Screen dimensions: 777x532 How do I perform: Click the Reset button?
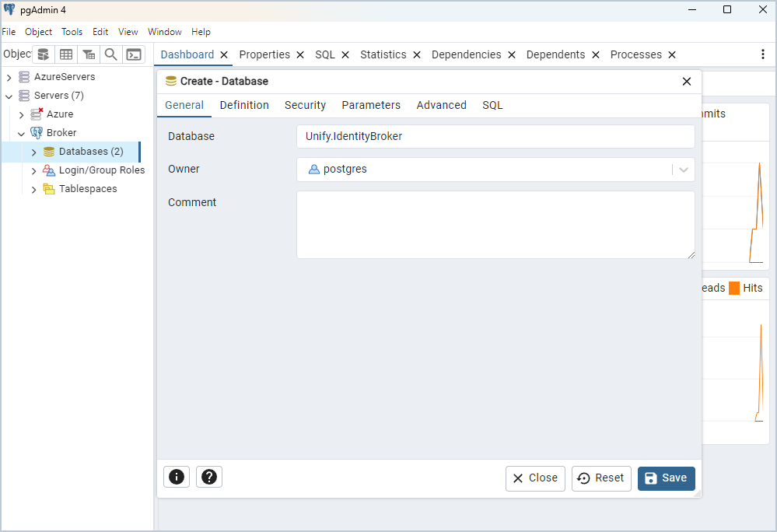click(x=601, y=478)
